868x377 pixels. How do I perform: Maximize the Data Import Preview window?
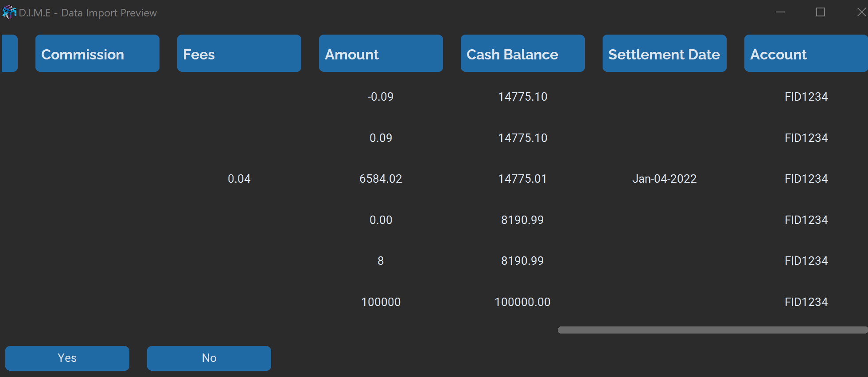pyautogui.click(x=820, y=12)
